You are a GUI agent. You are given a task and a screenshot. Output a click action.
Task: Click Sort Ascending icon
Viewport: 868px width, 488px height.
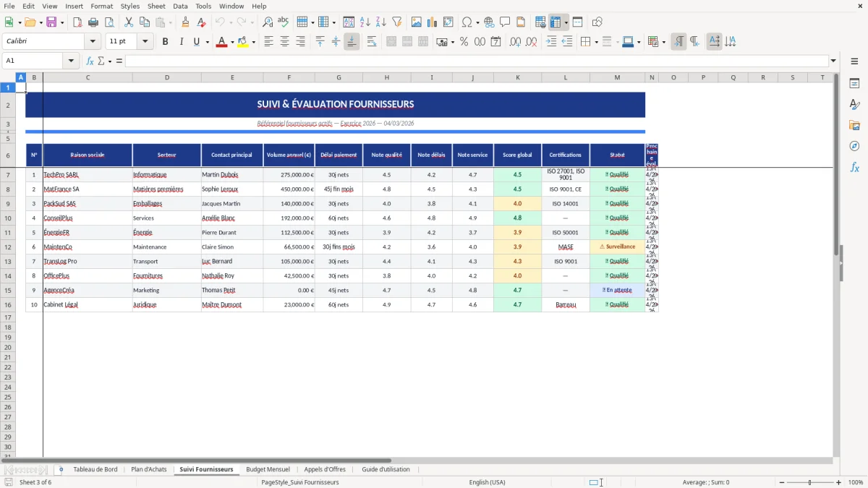click(365, 22)
